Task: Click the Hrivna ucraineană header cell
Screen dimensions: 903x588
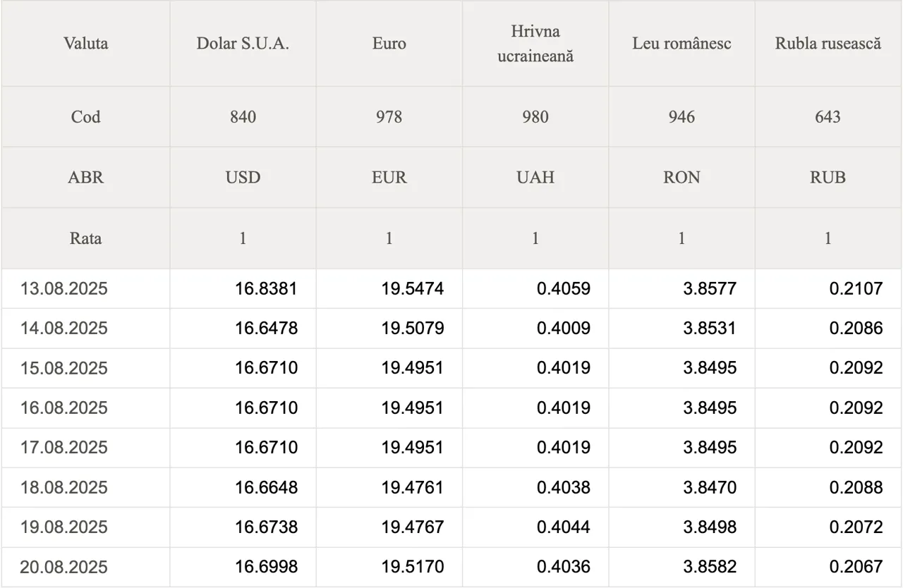Action: point(535,44)
